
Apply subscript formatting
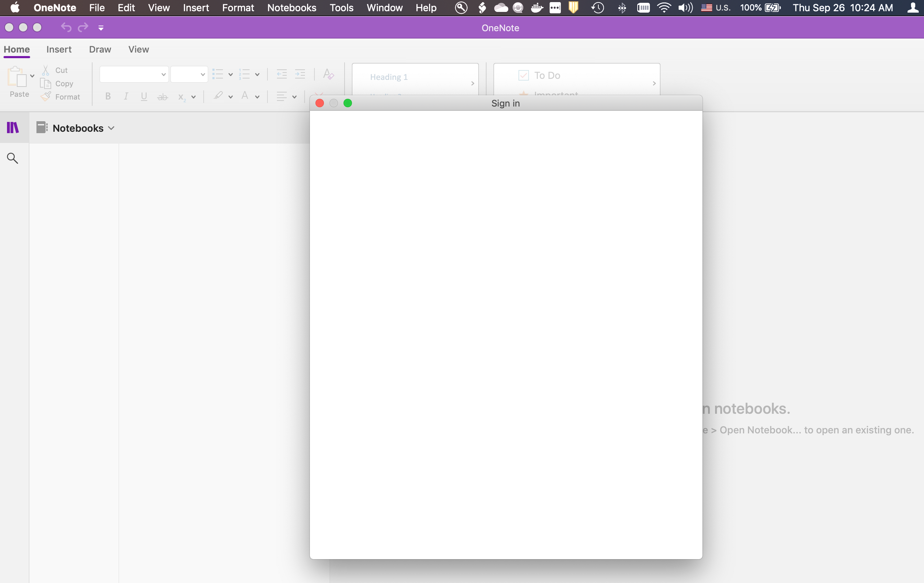click(x=182, y=97)
